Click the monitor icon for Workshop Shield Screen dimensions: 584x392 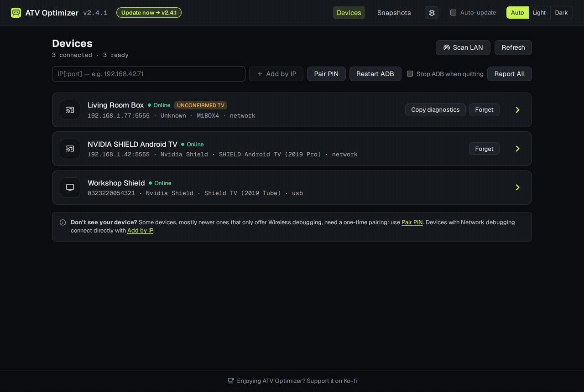70,187
